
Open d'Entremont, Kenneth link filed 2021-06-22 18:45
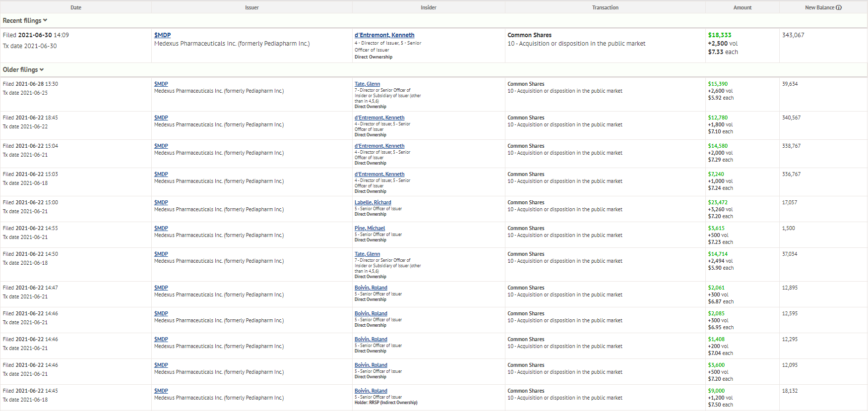click(x=379, y=117)
